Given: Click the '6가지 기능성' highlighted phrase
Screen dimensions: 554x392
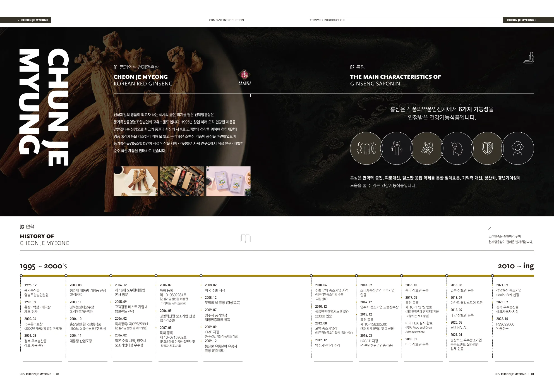Looking at the screenshot, I should point(473,109).
